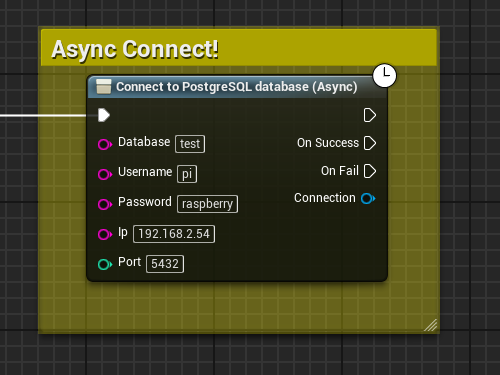Click the Ip field containing 192.168.2.54
Image resolution: width=500 pixels, height=375 pixels.
174,234
